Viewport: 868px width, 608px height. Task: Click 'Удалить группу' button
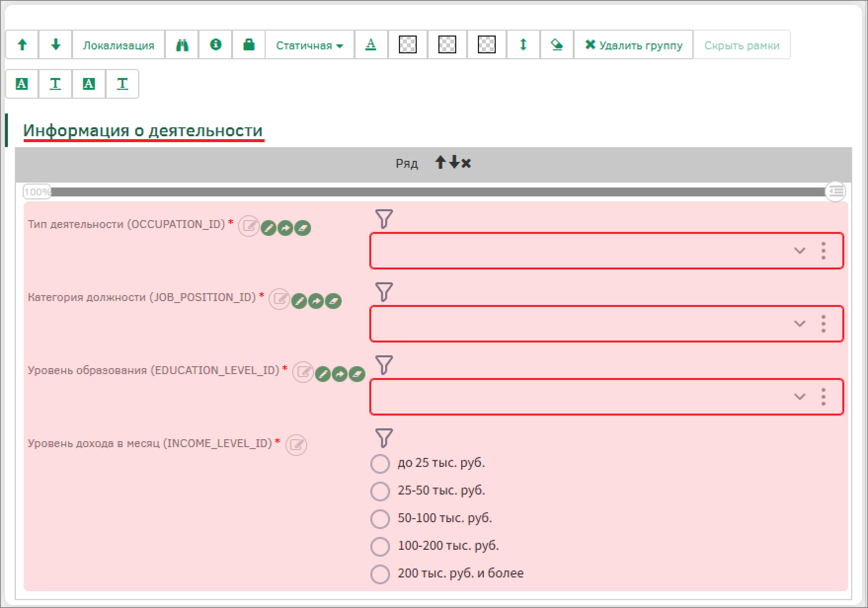point(633,45)
